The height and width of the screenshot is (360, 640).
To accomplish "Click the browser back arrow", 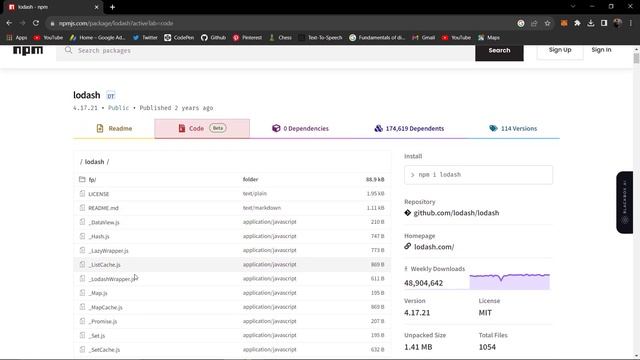I will coord(9,23).
